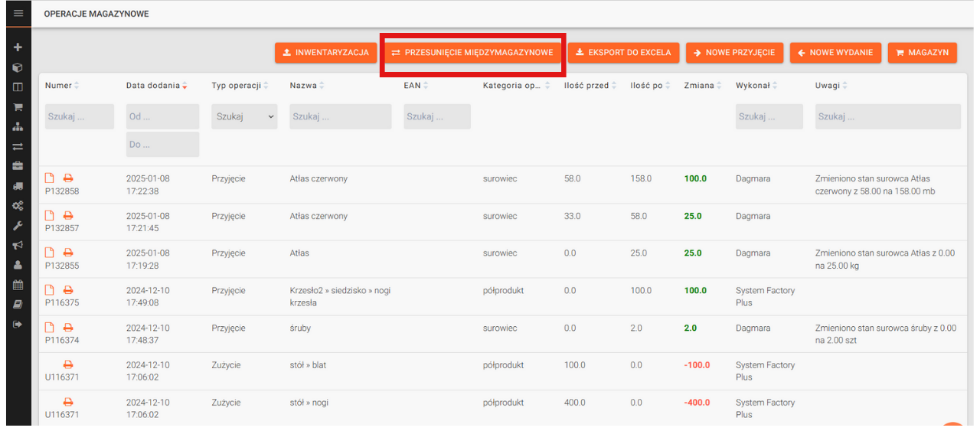Image resolution: width=980 pixels, height=431 pixels.
Task: Click the logout icon in sidebar
Action: coord(18,325)
